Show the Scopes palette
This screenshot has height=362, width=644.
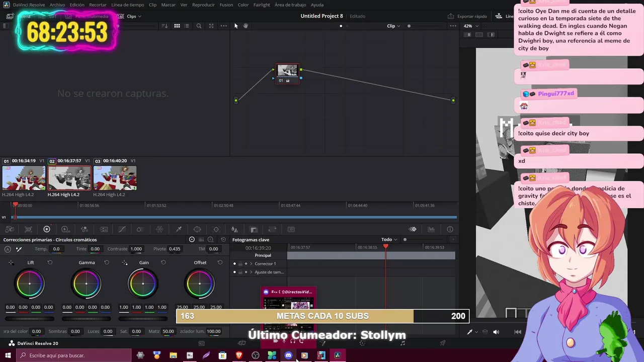(431, 229)
